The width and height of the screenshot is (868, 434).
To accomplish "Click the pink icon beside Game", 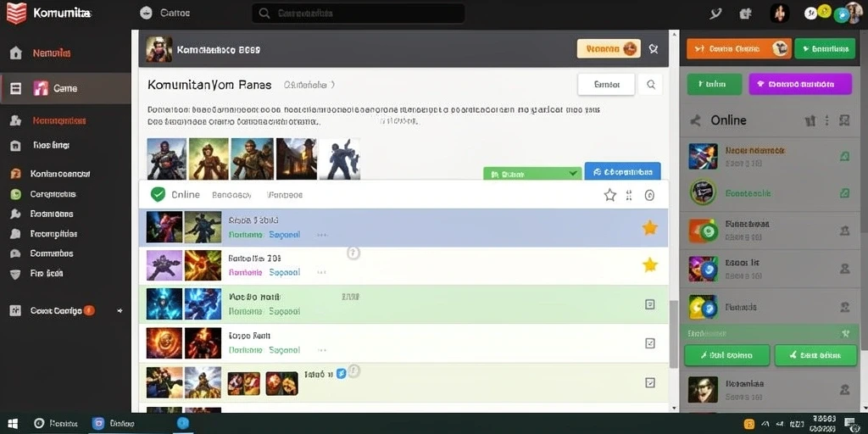I will [x=41, y=88].
